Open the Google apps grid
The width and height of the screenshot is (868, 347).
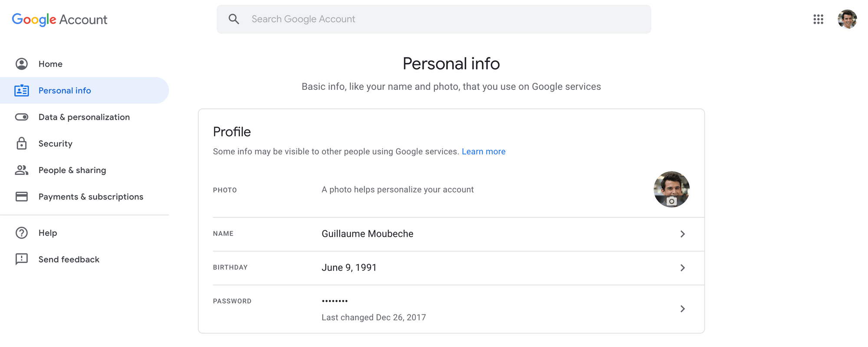[x=818, y=19]
